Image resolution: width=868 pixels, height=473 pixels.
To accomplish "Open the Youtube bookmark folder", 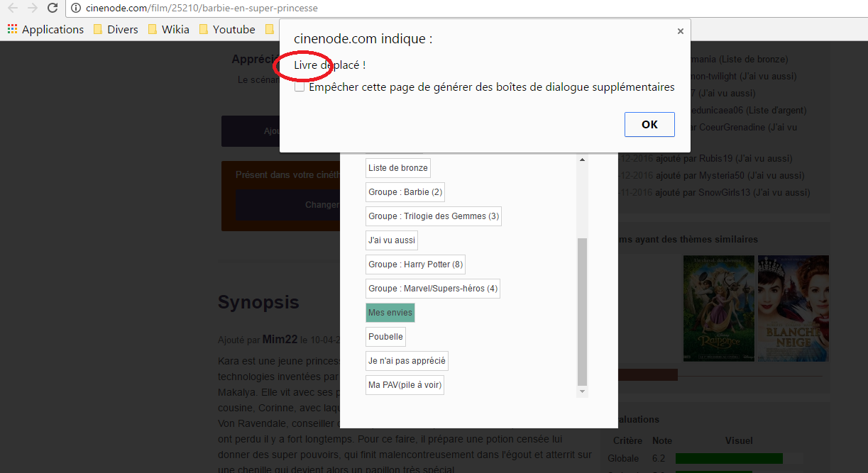I will tap(226, 29).
